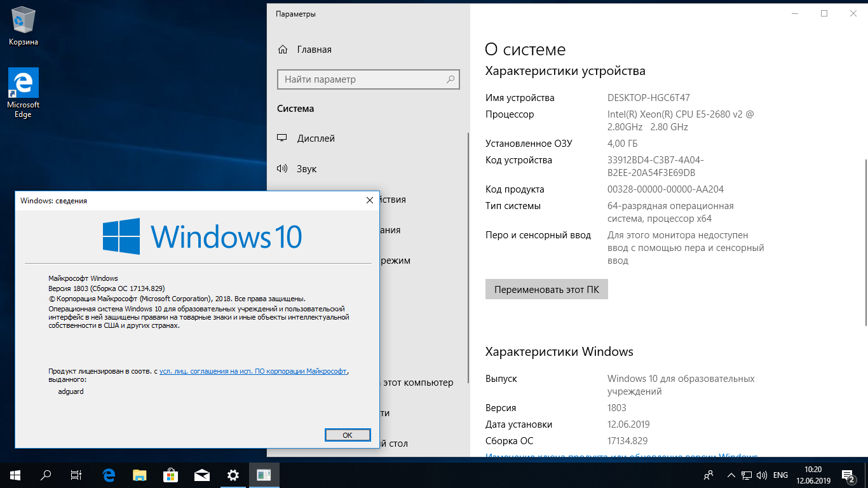The width and height of the screenshot is (868, 488).
Task: Open Mail app from taskbar
Action: (x=202, y=475)
